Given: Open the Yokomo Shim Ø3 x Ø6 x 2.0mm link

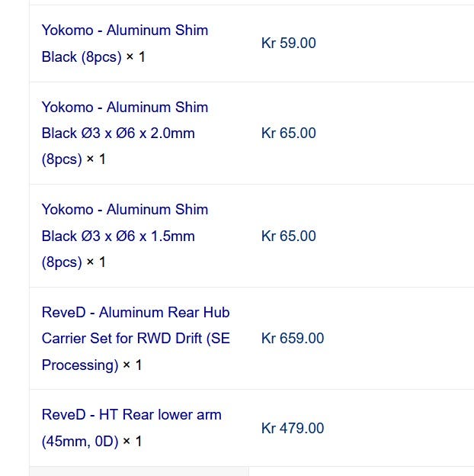Looking at the screenshot, I should 125,133.
